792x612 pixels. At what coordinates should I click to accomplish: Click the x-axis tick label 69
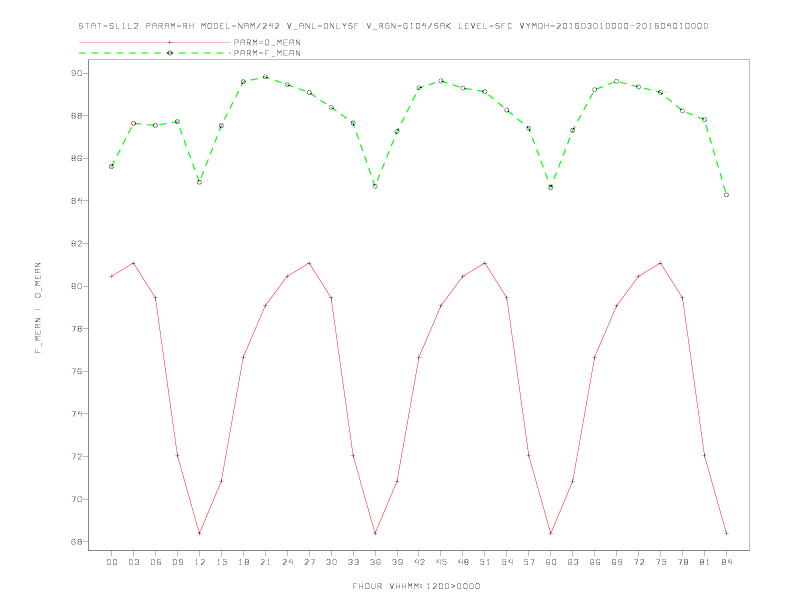coord(617,562)
